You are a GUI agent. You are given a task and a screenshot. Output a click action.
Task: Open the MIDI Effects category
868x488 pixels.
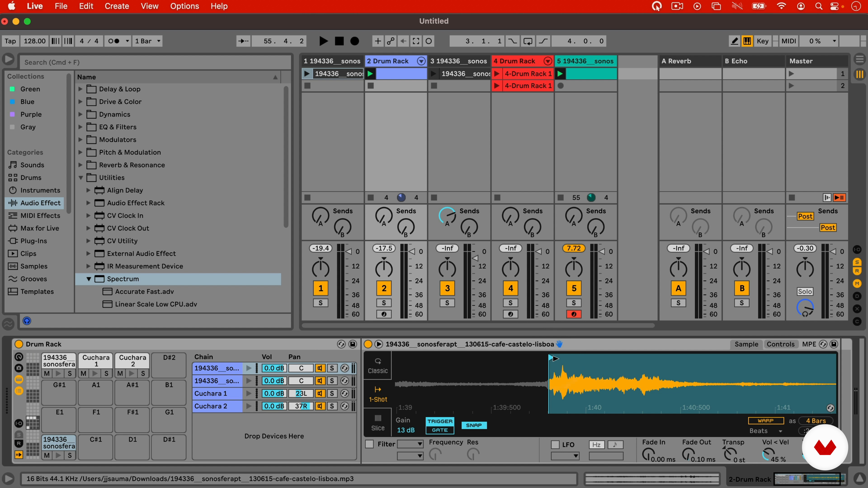pyautogui.click(x=40, y=216)
